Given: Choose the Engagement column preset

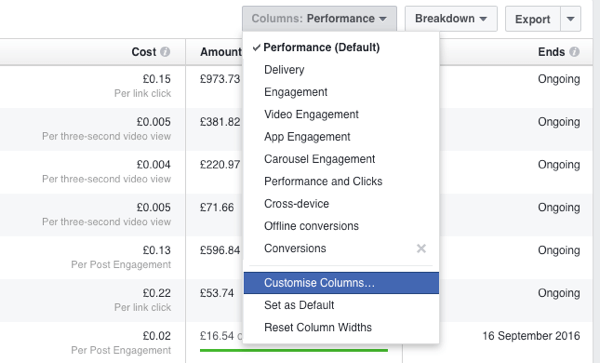Looking at the screenshot, I should (341, 92).
